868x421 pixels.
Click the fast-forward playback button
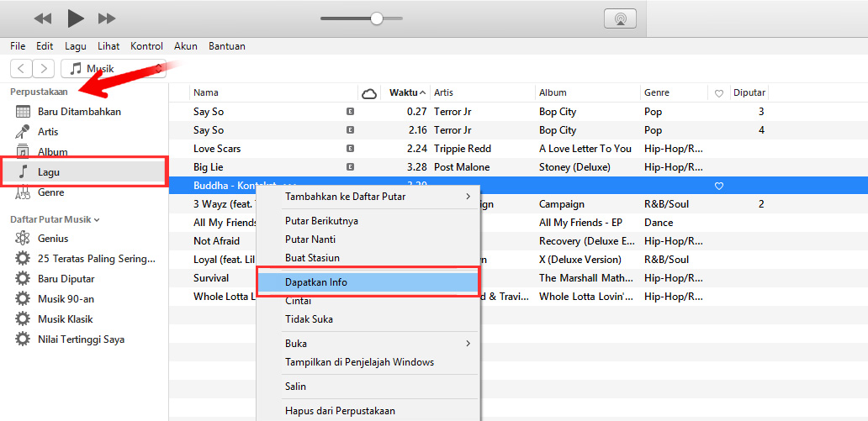point(106,18)
